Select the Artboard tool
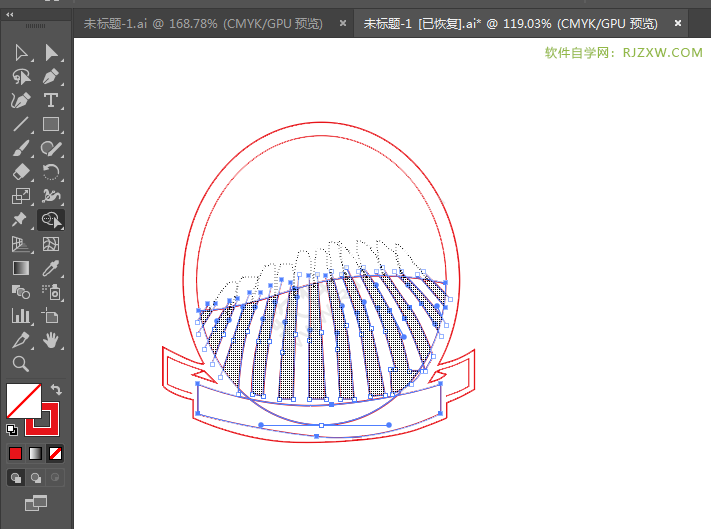The image size is (711, 529). click(51, 316)
